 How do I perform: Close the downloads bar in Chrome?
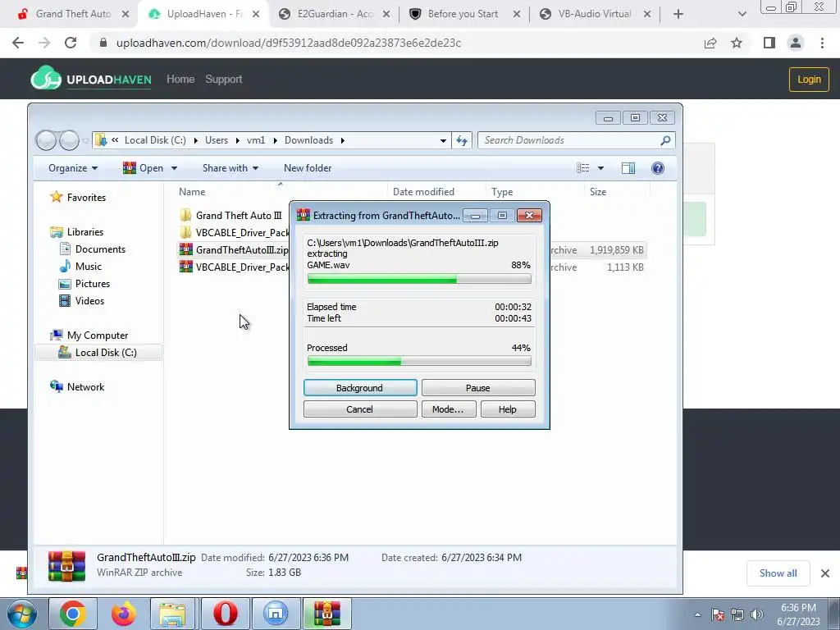(825, 573)
